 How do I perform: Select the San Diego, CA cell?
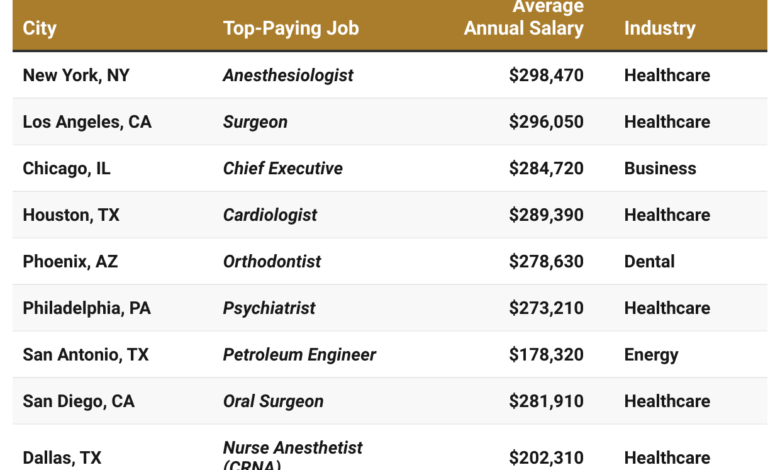click(x=78, y=401)
